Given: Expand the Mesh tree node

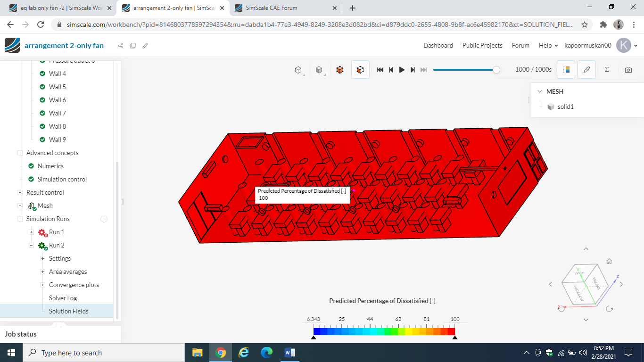Looking at the screenshot, I should pyautogui.click(x=20, y=206).
